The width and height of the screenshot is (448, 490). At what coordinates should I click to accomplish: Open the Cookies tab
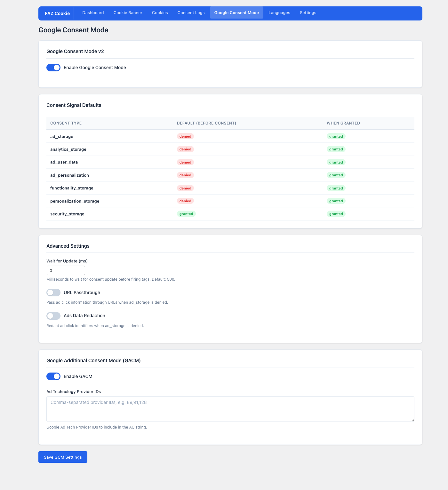coord(160,13)
